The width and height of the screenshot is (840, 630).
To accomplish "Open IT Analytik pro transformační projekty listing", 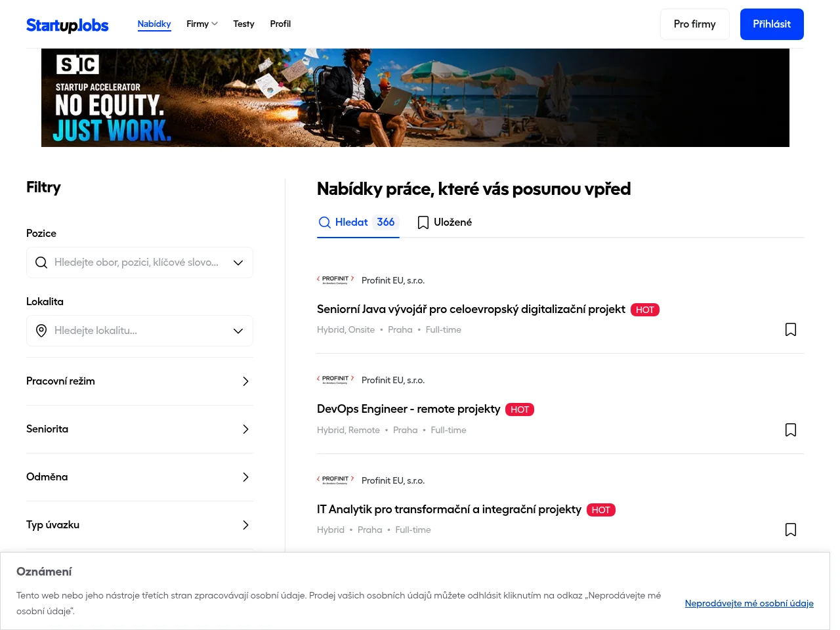I will coord(450,509).
